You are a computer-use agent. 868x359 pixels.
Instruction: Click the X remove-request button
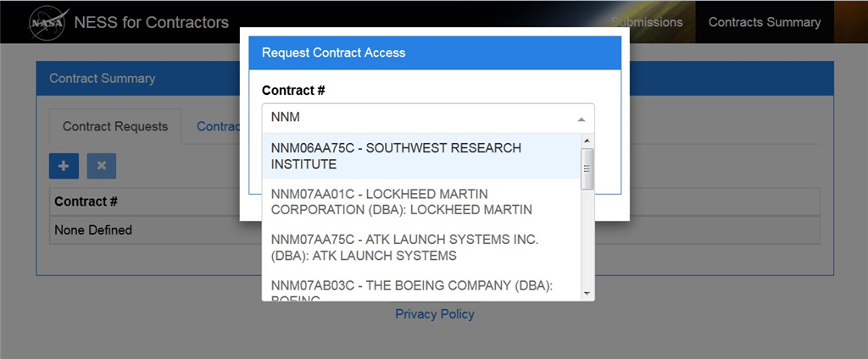tap(102, 166)
